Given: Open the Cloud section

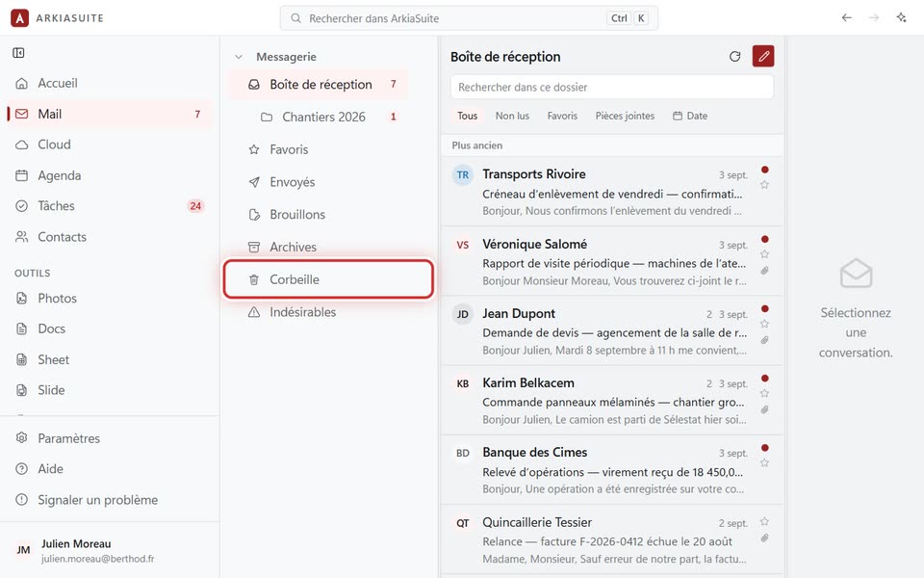Looking at the screenshot, I should (110, 144).
